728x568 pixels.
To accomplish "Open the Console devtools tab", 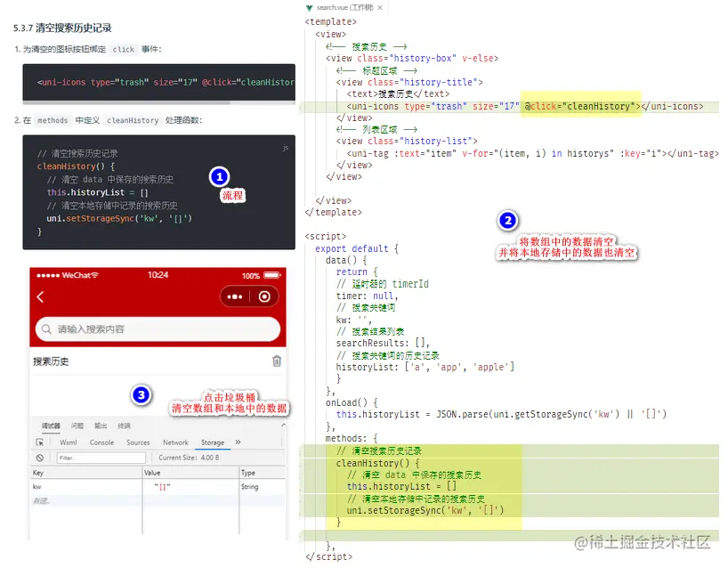I will point(101,442).
